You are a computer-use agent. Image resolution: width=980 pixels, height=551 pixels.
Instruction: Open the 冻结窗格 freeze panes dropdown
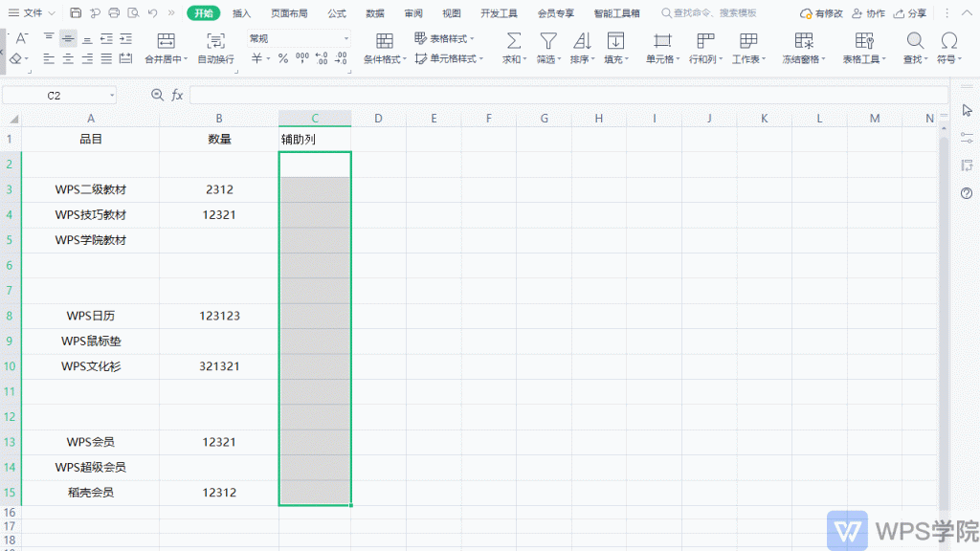tap(804, 49)
